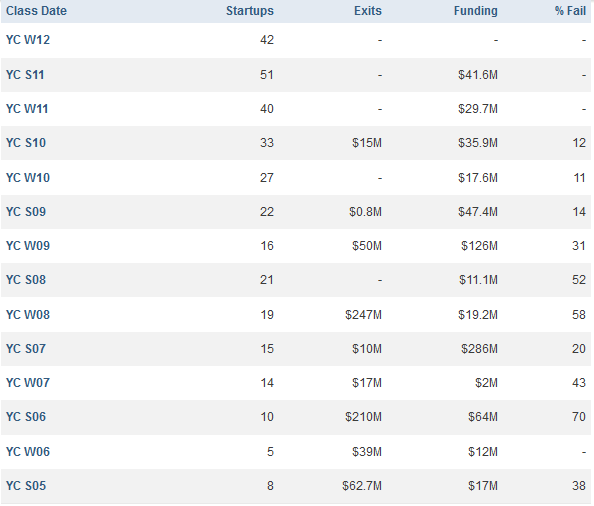594x506 pixels.
Task: Click the % Fail column header
Action: click(570, 11)
